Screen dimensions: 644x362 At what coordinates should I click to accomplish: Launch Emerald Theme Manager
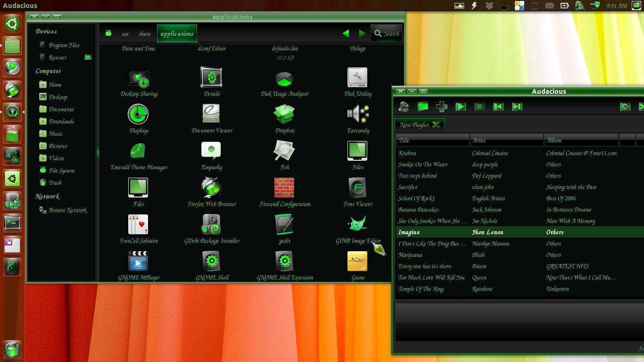tap(138, 151)
